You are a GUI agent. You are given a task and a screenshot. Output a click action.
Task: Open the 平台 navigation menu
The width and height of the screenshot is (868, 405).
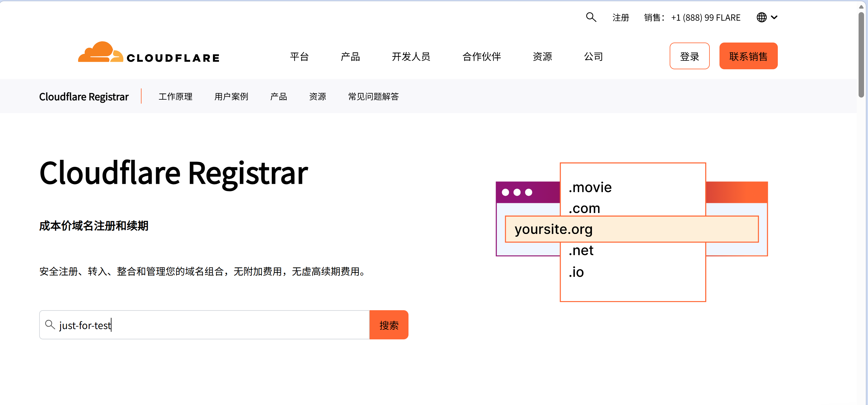[x=299, y=56]
